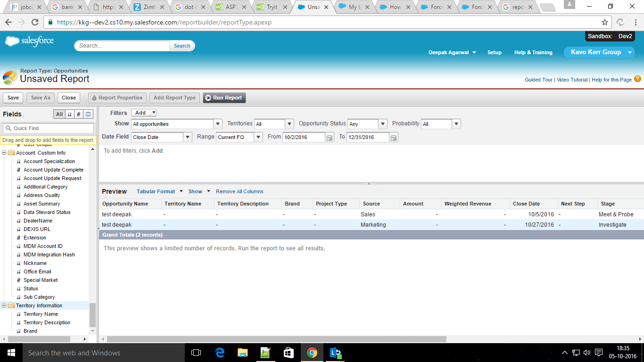Click the network icon in system tray
The height and width of the screenshot is (362, 644).
click(x=576, y=353)
